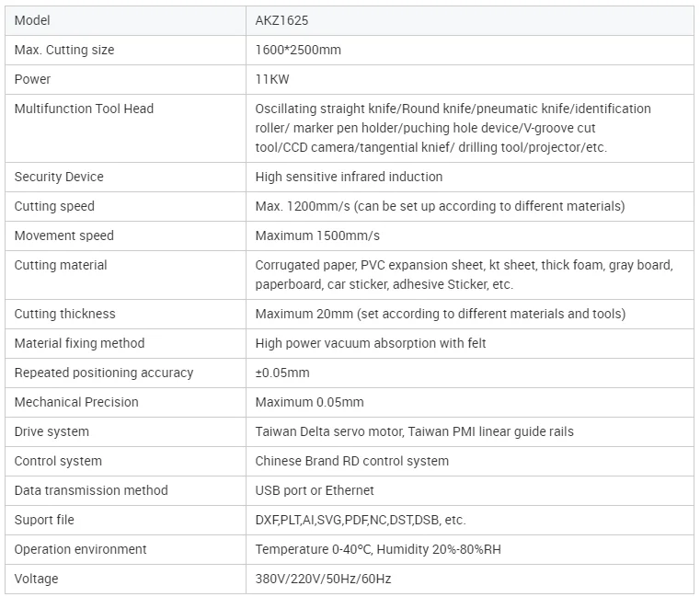Select High sensitive infrared induction text

click(349, 177)
